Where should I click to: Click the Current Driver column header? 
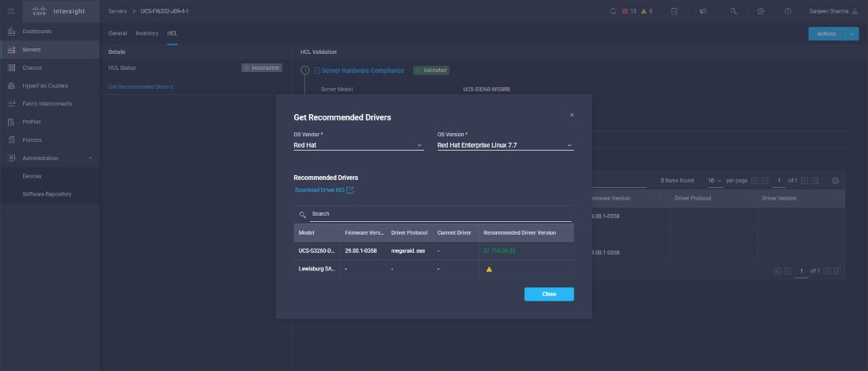456,232
